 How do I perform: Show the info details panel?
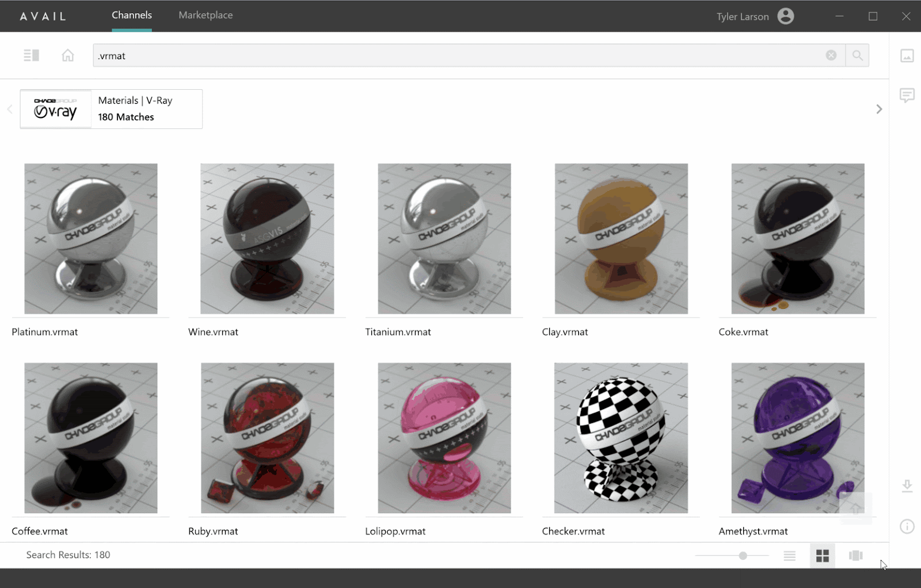(x=907, y=526)
